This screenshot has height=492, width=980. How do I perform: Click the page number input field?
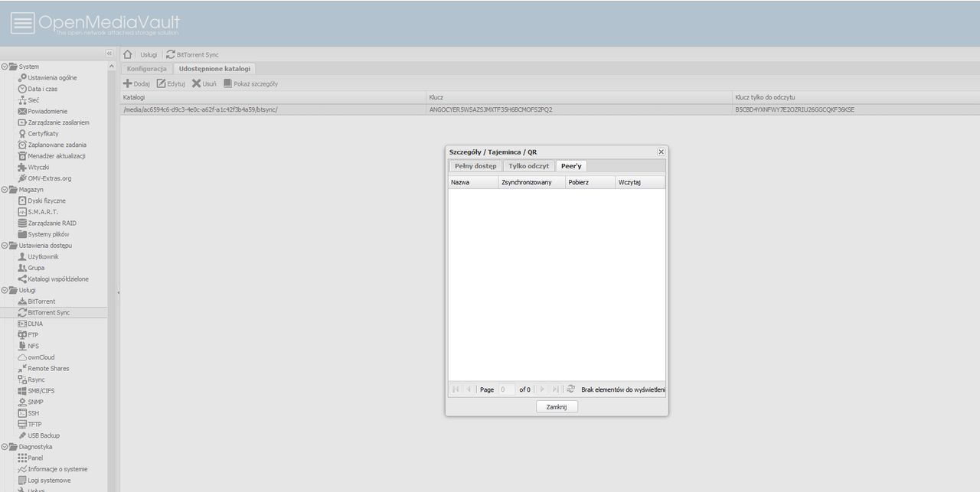507,389
